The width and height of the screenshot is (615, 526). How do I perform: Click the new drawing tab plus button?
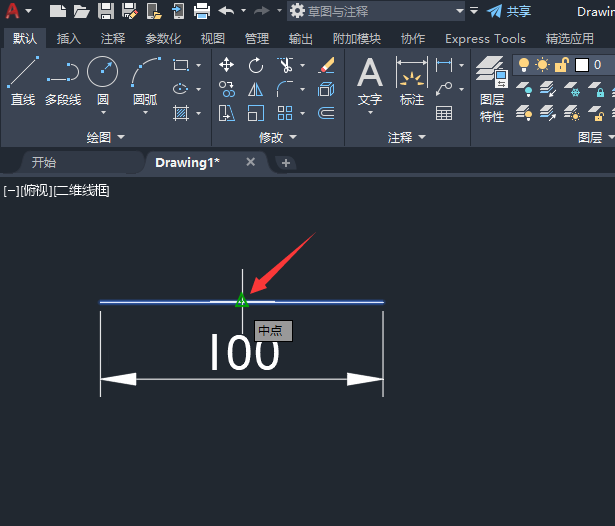tap(286, 163)
